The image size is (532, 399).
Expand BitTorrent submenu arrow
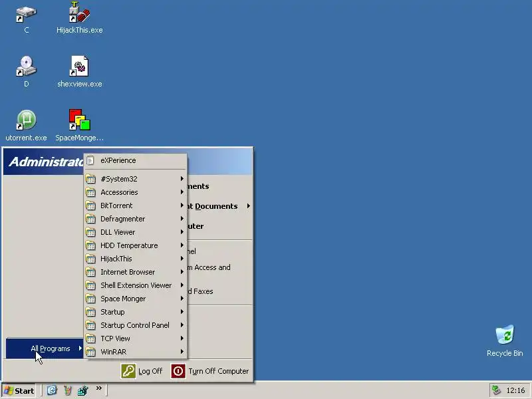pyautogui.click(x=182, y=205)
